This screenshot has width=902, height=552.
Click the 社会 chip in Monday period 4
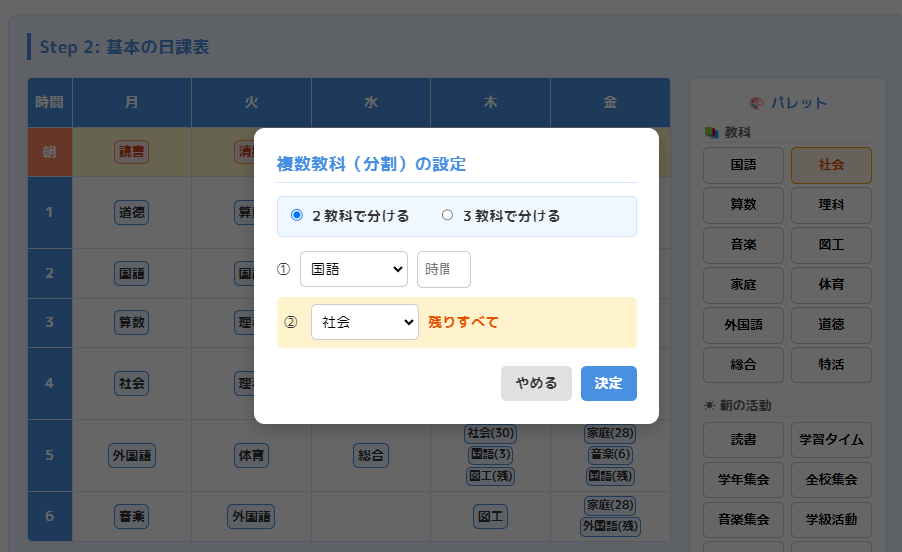tap(131, 384)
